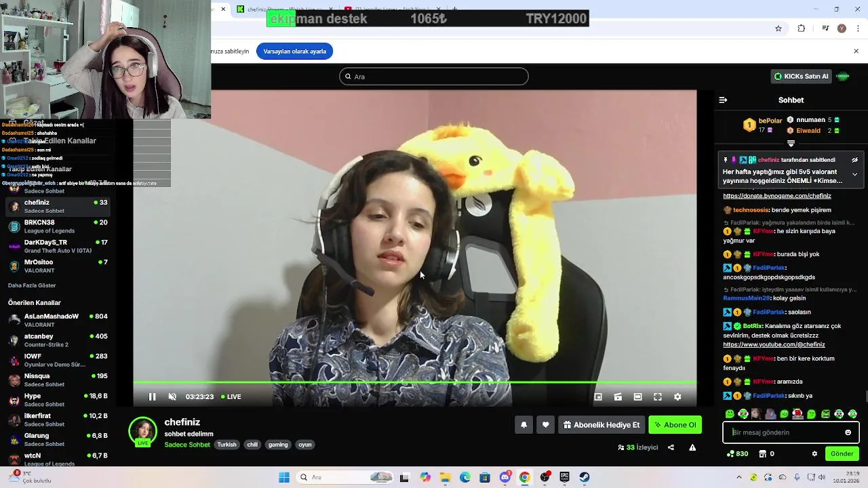The image size is (868, 488).
Task: Open IOWF recommended channel
Action: [x=57, y=360]
